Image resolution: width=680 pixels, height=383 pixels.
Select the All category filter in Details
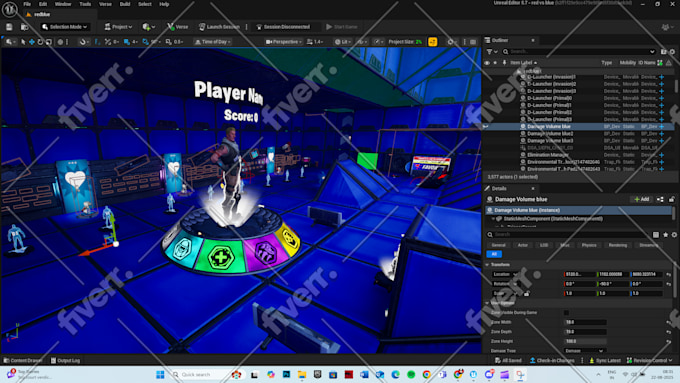[x=494, y=254]
